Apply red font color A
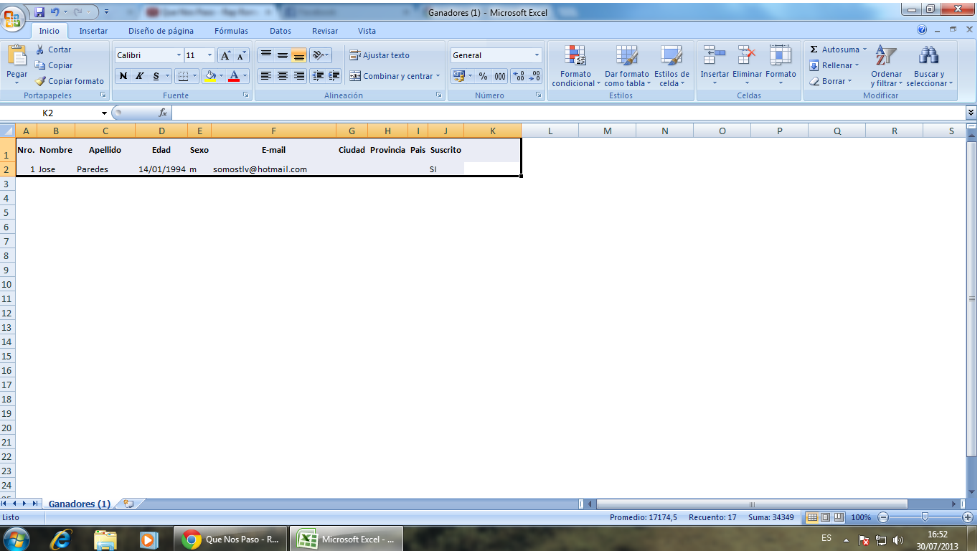Viewport: 980px width, 551px height. pos(233,76)
